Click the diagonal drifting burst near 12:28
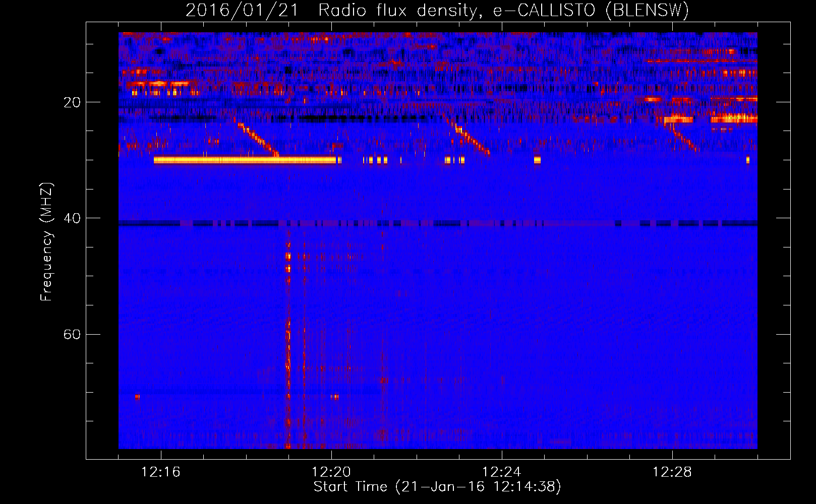Viewport: 816px width, 504px height. click(683, 136)
